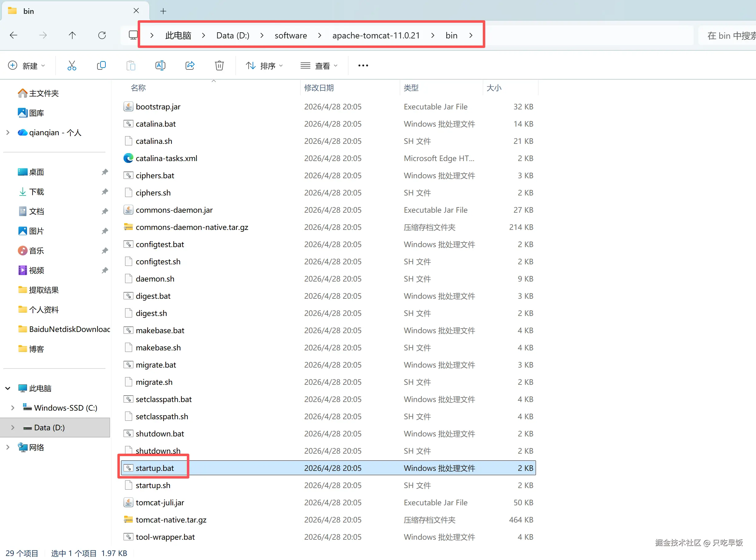Click the search box for bin folder
The image size is (756, 560).
(x=727, y=35)
